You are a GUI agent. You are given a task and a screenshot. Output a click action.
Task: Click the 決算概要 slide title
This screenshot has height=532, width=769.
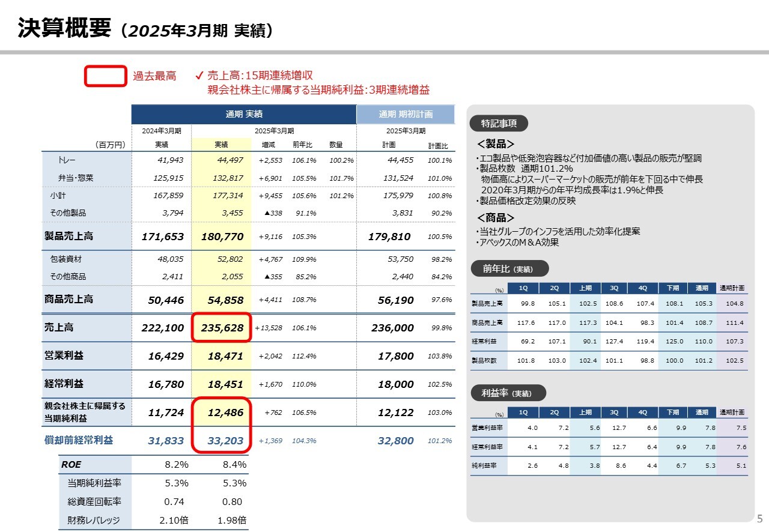coord(65,28)
